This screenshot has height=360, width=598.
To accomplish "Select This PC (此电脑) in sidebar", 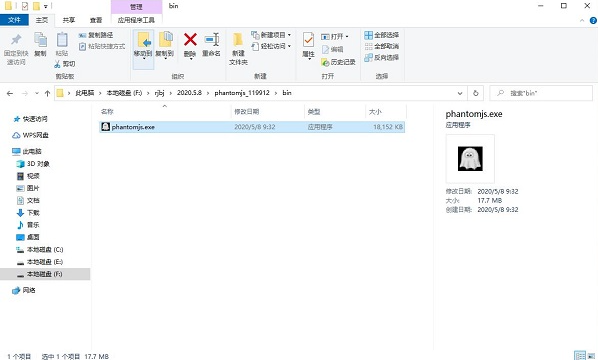I will point(27,151).
